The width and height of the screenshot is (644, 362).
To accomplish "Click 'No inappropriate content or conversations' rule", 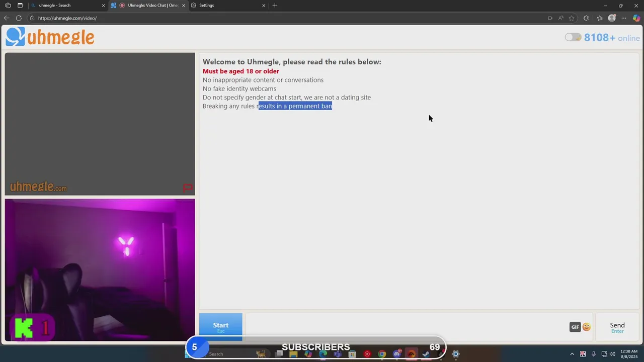I will (263, 80).
